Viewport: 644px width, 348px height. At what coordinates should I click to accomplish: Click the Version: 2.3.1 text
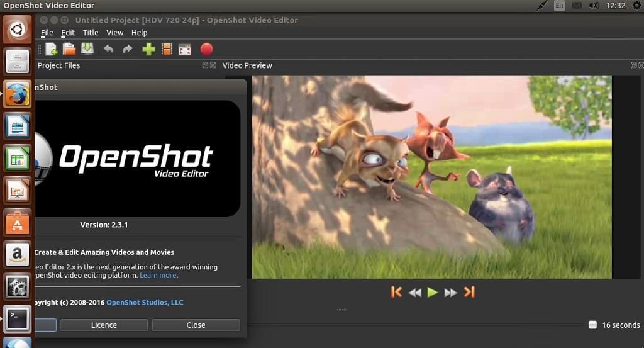[x=104, y=225]
